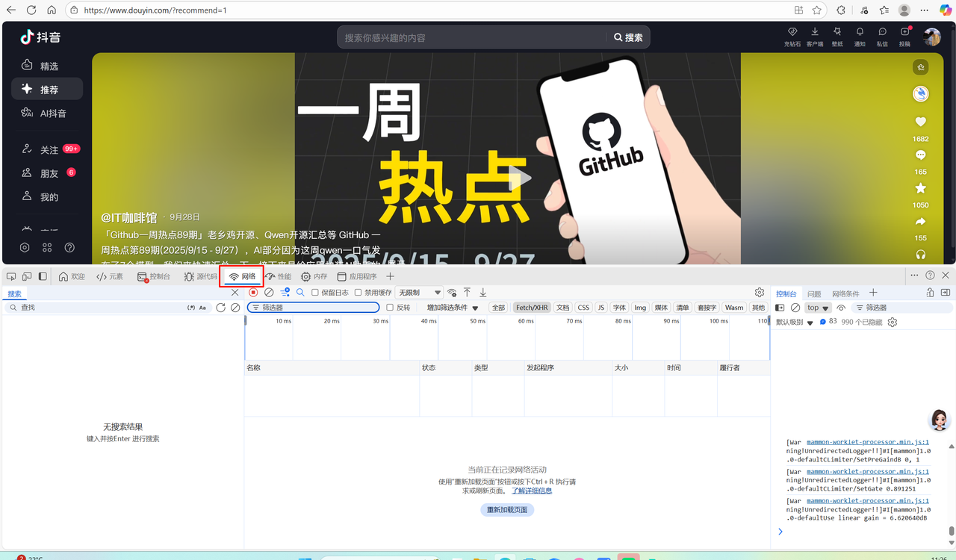Favorite the video with the star icon
This screenshot has width=956, height=560.
pos(920,189)
